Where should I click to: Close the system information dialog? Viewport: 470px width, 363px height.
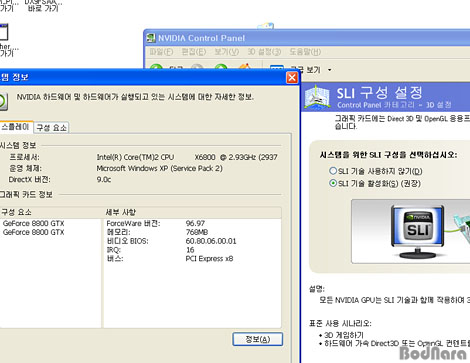(x=292, y=77)
